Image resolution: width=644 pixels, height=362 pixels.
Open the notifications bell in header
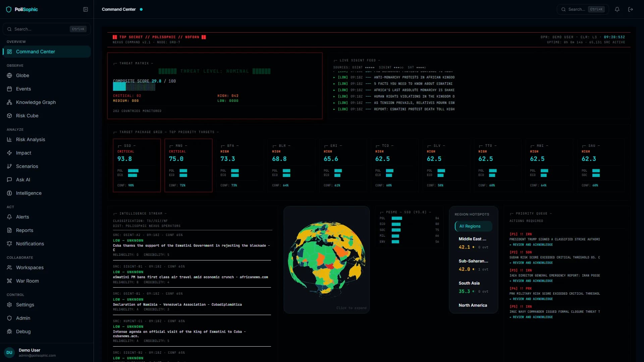pos(617,9)
